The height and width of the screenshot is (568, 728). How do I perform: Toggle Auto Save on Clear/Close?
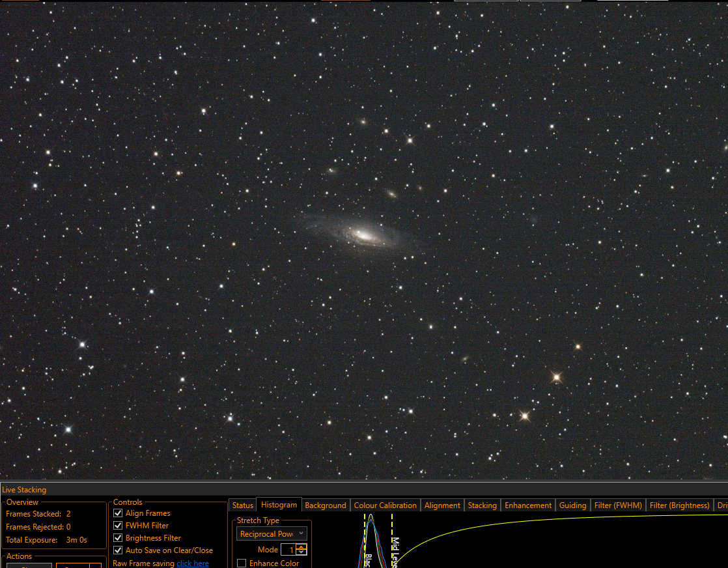coord(118,550)
